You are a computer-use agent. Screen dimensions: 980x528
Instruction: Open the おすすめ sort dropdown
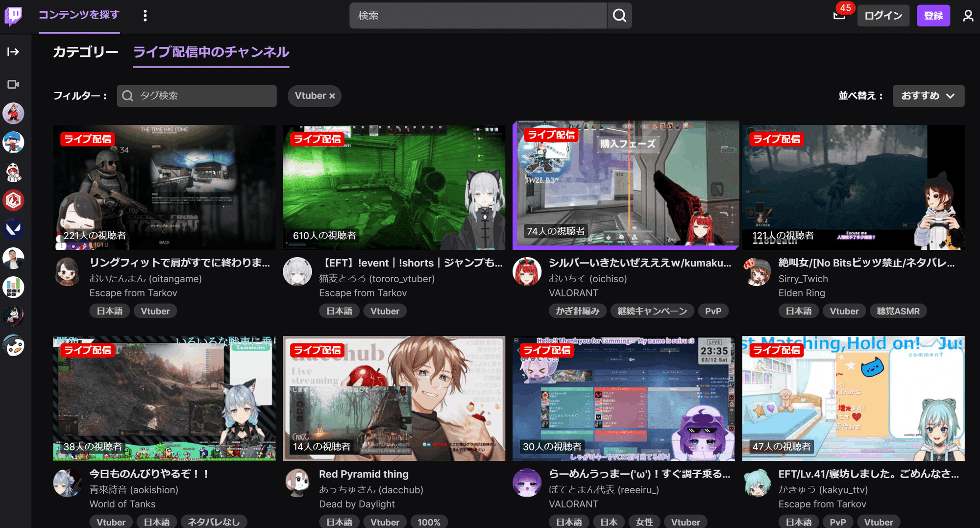point(928,96)
